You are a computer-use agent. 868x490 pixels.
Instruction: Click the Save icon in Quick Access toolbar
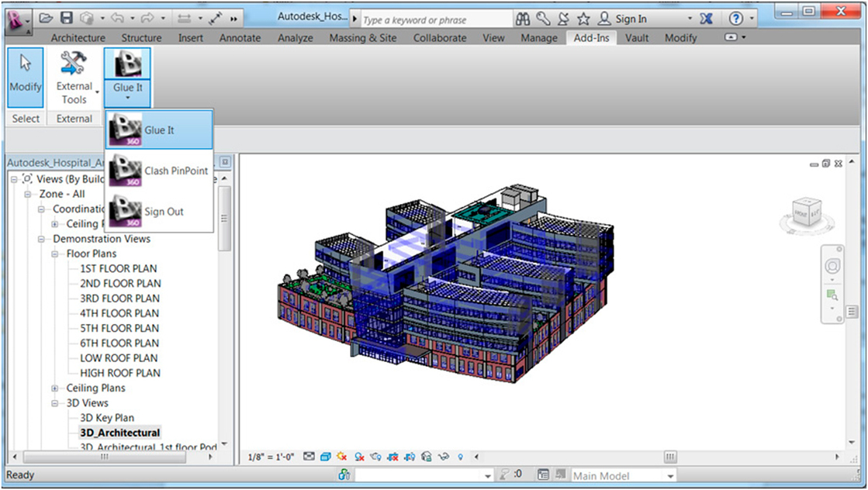[67, 18]
